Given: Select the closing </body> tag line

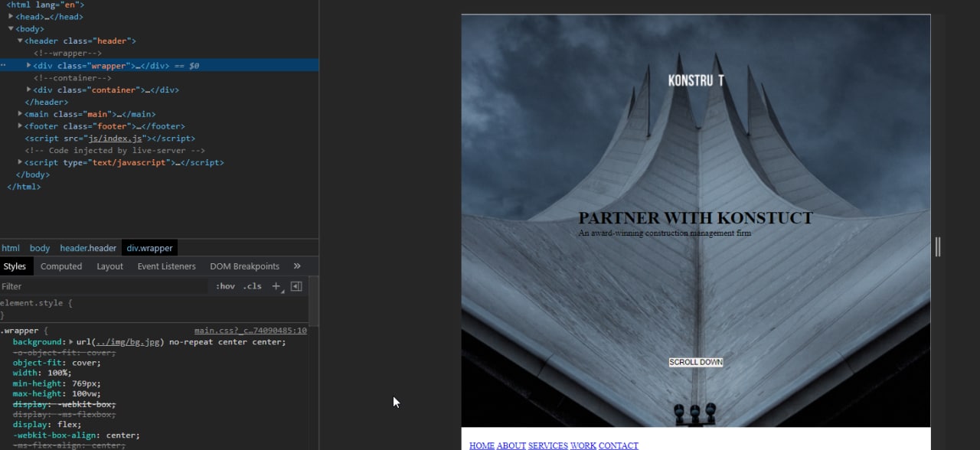Looking at the screenshot, I should tap(33, 174).
